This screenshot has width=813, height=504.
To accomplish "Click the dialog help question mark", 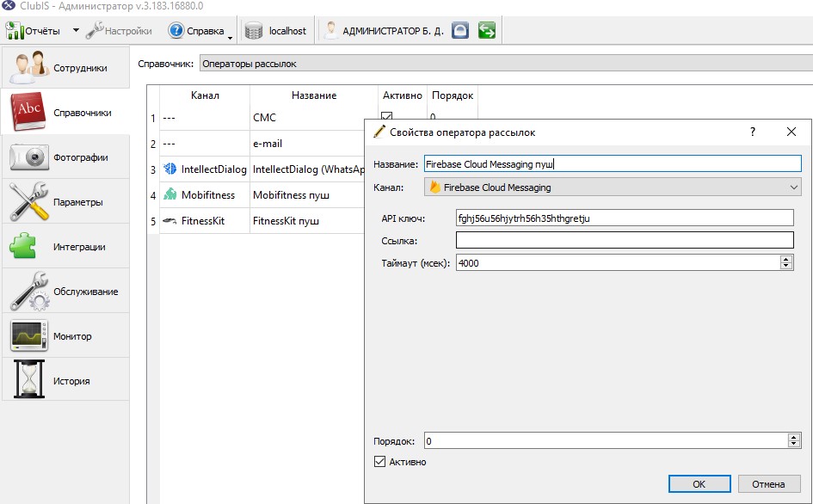I will (x=752, y=132).
